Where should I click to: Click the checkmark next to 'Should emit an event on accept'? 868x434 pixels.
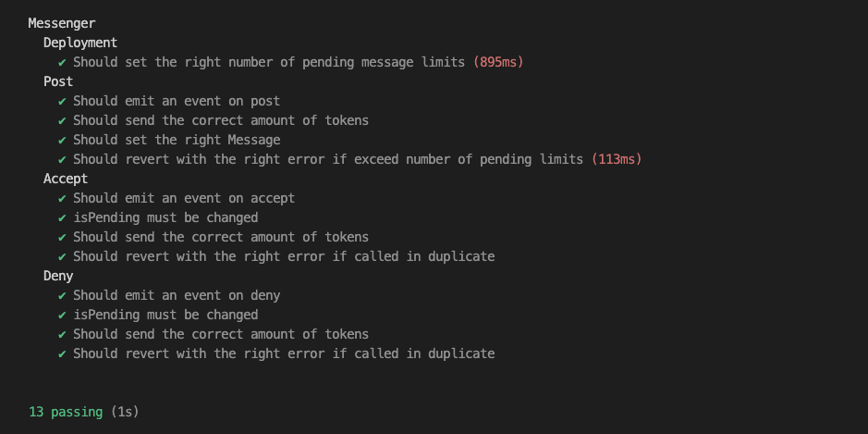coord(62,198)
